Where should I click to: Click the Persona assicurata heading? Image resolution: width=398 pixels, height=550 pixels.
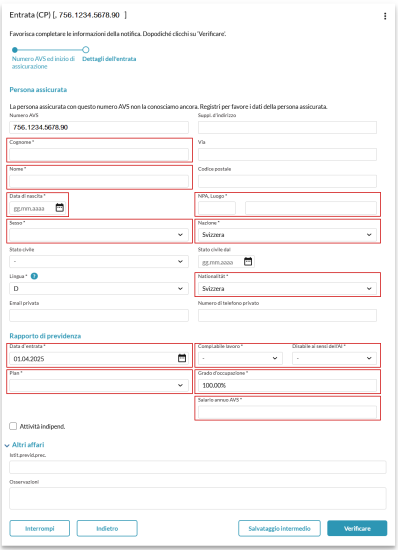[x=38, y=90]
